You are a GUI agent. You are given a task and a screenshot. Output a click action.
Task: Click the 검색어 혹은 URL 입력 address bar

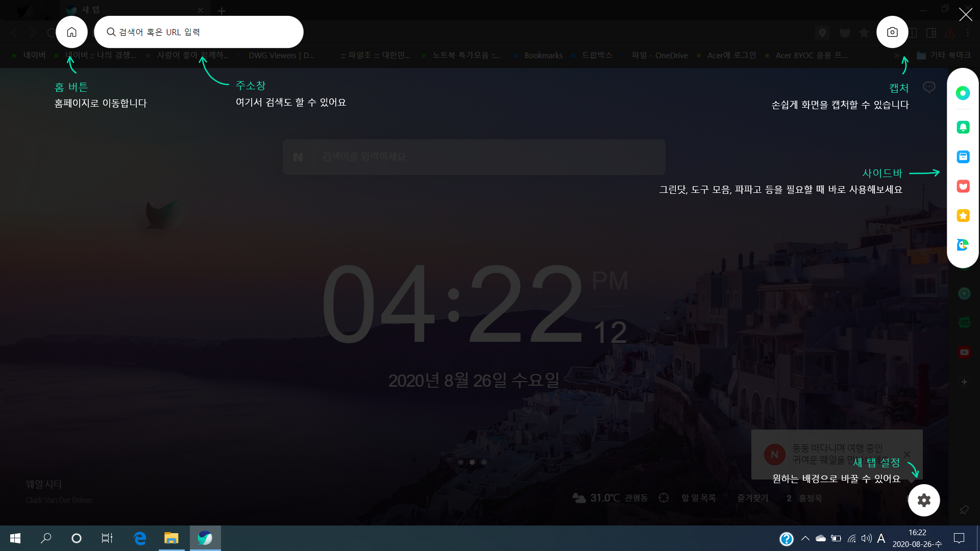click(x=199, y=32)
